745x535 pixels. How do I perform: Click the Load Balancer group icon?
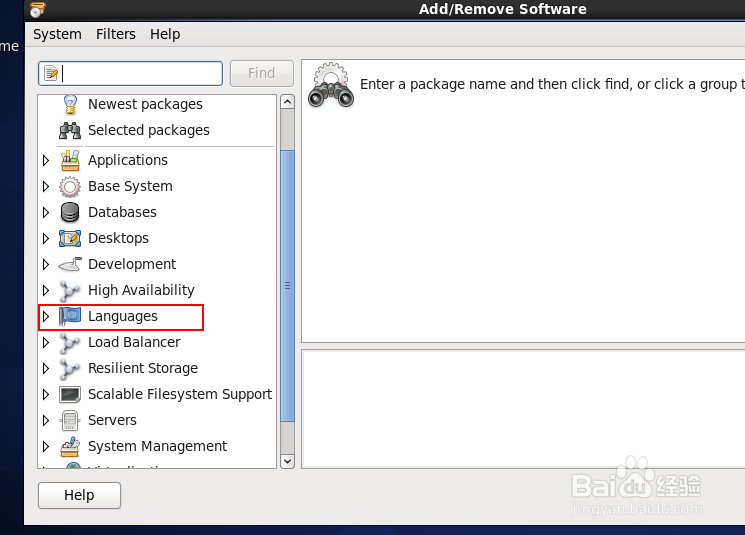[70, 343]
